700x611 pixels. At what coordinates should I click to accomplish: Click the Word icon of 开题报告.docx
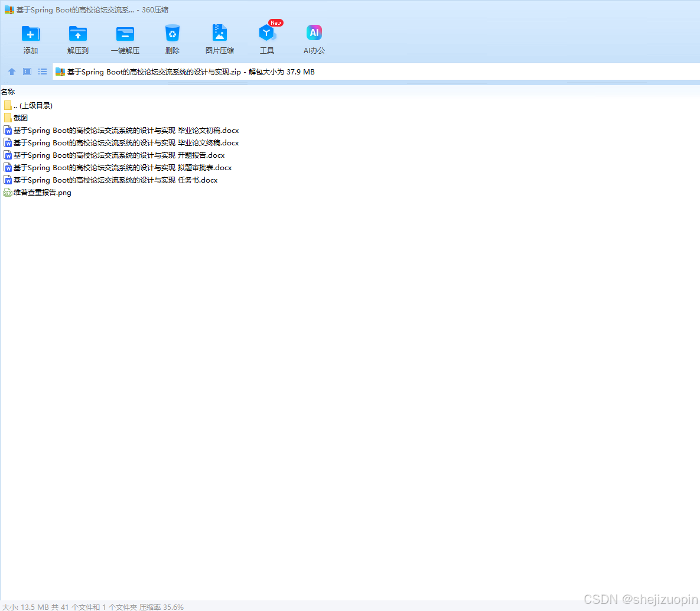tap(8, 155)
